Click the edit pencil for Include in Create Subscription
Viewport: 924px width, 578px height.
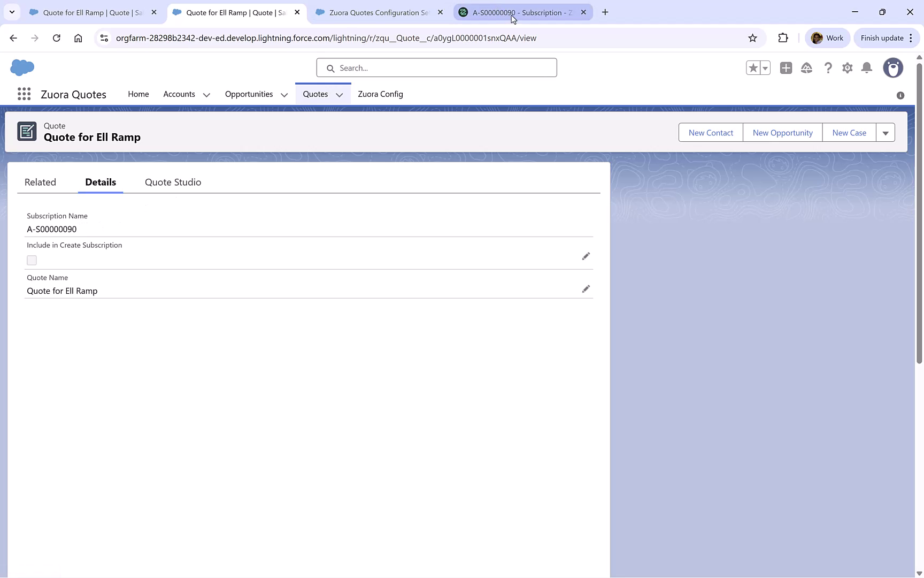pos(586,256)
